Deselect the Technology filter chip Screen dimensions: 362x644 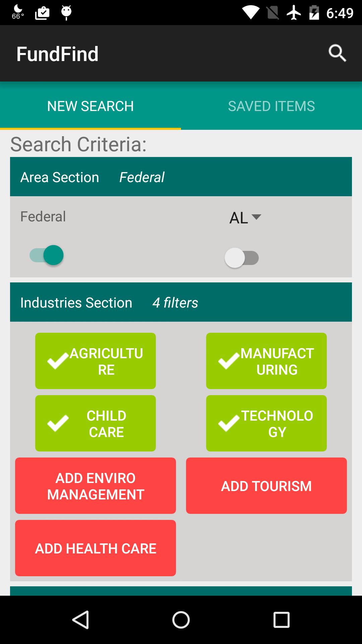pyautogui.click(x=266, y=423)
